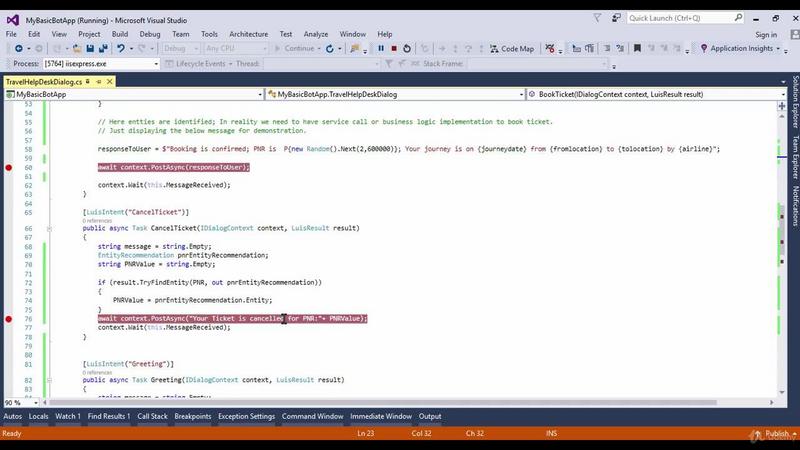800x450 pixels.
Task: Click the Publish arrow icon in status bar
Action: click(x=758, y=434)
